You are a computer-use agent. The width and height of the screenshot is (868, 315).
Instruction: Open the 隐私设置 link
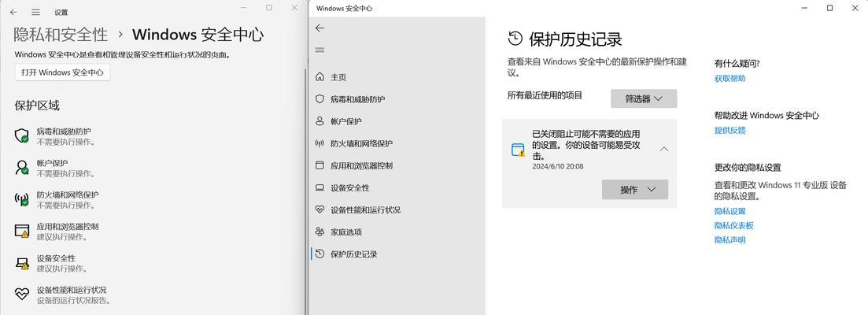click(729, 211)
